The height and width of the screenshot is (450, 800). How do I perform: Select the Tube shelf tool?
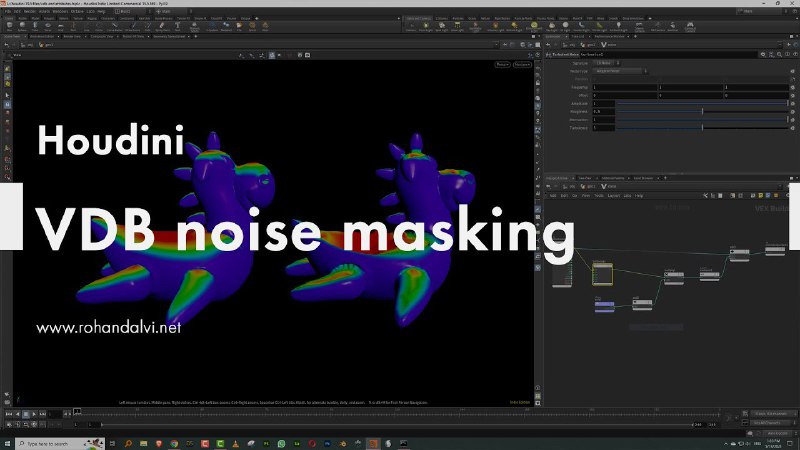click(x=35, y=26)
